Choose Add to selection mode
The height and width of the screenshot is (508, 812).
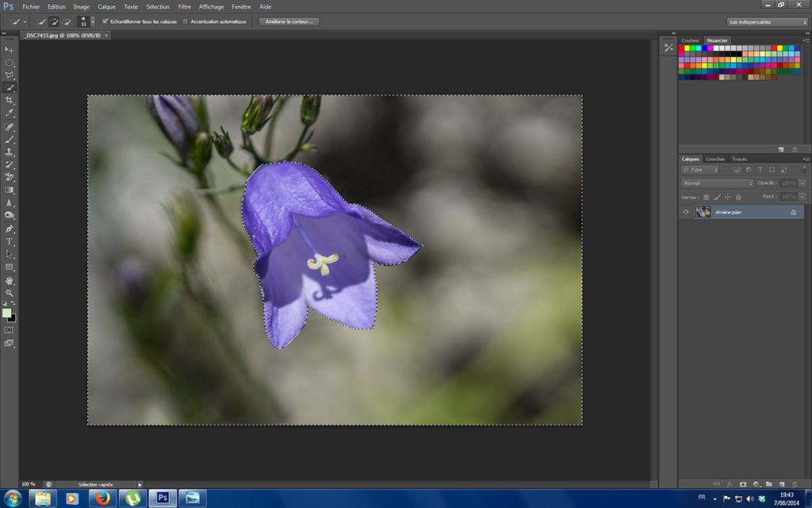[54, 21]
